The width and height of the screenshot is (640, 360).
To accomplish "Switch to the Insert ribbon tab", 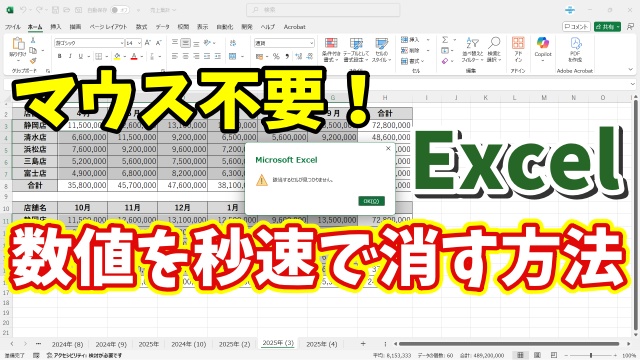I will tap(56, 27).
